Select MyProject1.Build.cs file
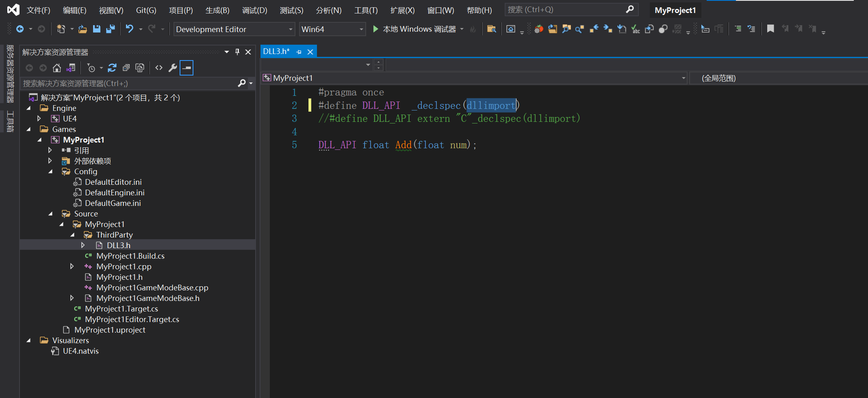 130,256
